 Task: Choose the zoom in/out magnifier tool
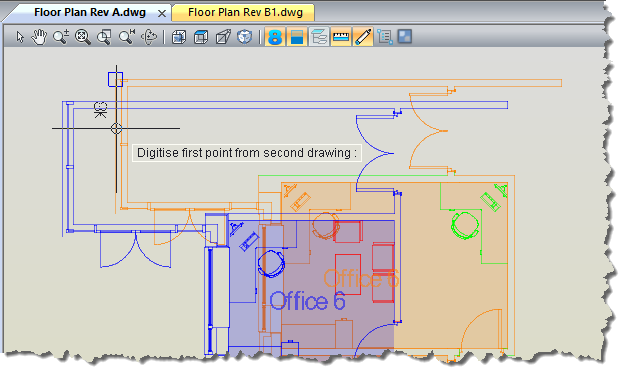(x=61, y=37)
